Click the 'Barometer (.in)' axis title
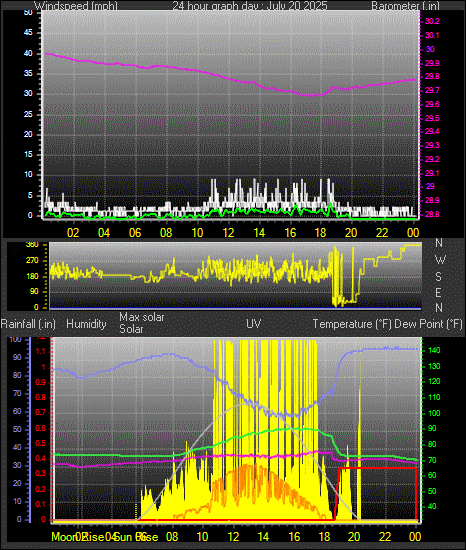This screenshot has height=550, width=466. click(405, 6)
